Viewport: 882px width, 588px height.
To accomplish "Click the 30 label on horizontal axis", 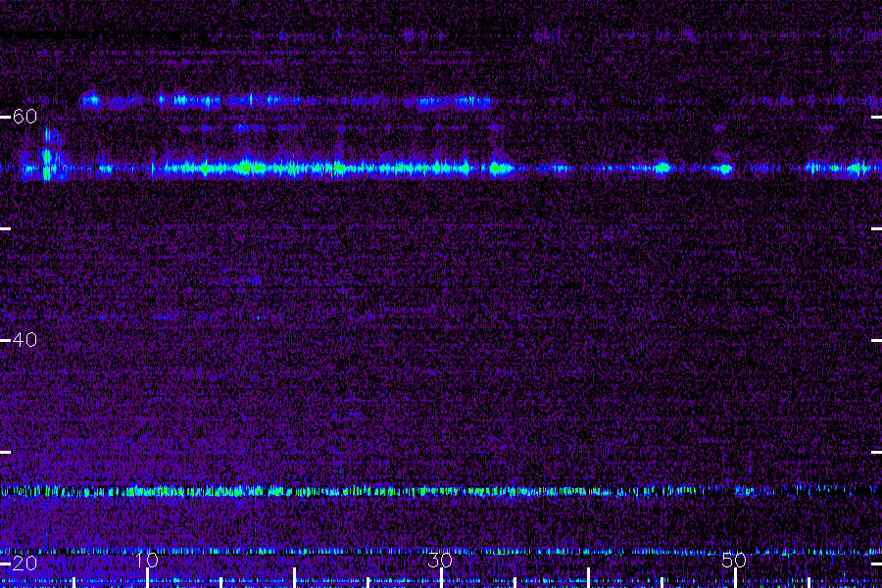I will click(x=440, y=560).
